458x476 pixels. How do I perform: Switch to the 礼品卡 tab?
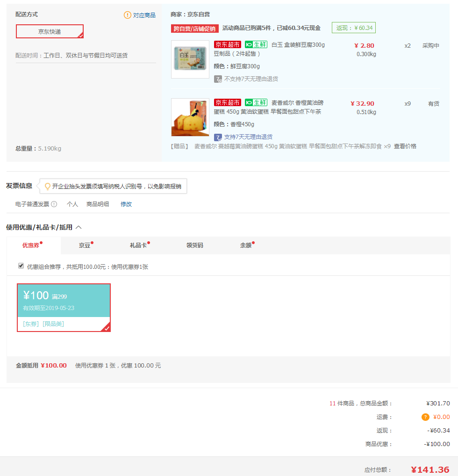pyautogui.click(x=138, y=245)
